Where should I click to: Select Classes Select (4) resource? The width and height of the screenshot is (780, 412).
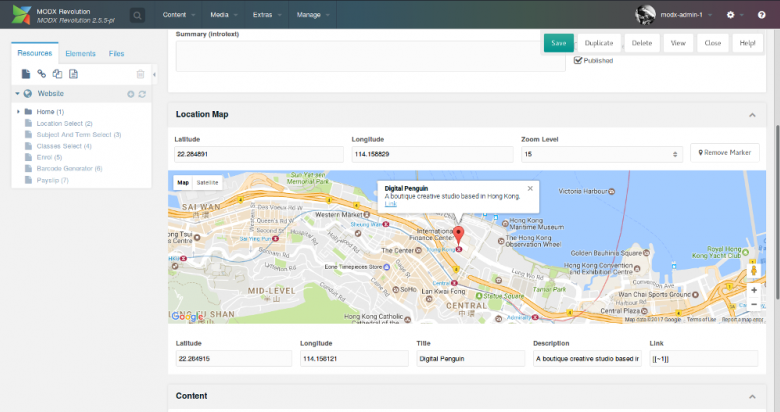pos(64,146)
